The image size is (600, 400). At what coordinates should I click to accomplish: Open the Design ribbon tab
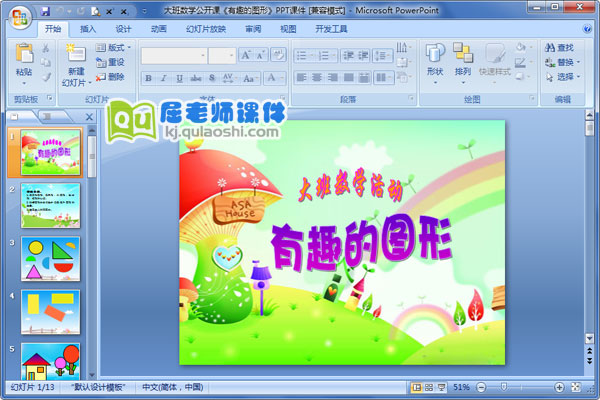pyautogui.click(x=123, y=29)
